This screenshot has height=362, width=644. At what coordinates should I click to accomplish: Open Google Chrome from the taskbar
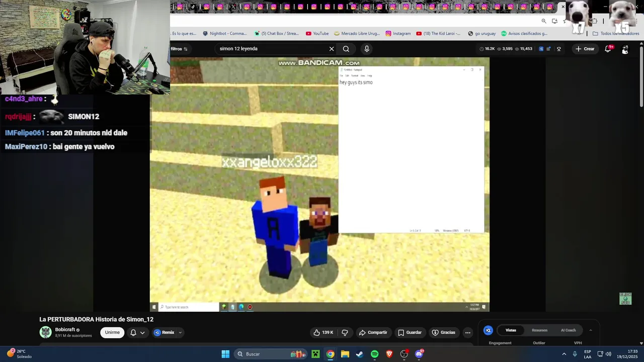(x=330, y=354)
